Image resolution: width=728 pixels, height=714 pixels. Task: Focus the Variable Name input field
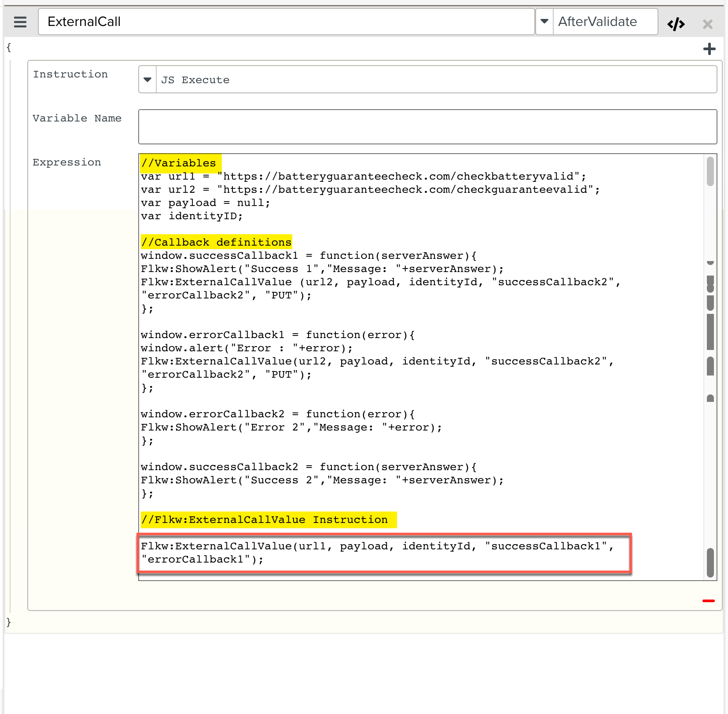427,127
